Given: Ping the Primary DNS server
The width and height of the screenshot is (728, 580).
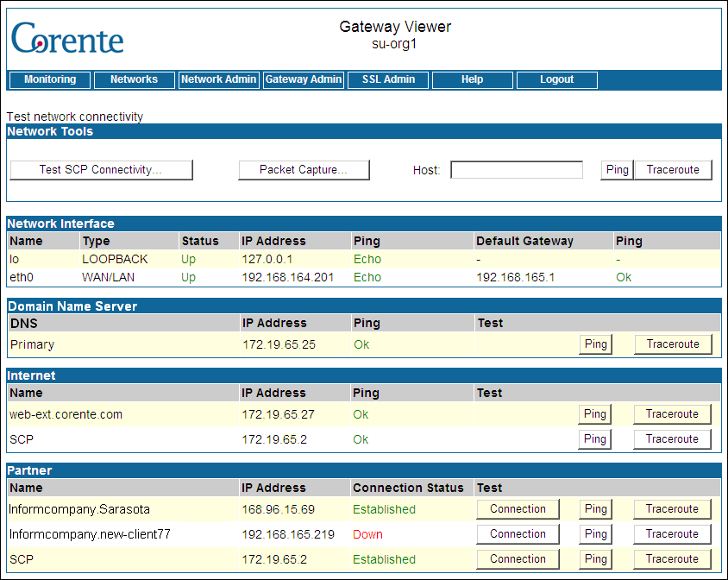Looking at the screenshot, I should 596,344.
